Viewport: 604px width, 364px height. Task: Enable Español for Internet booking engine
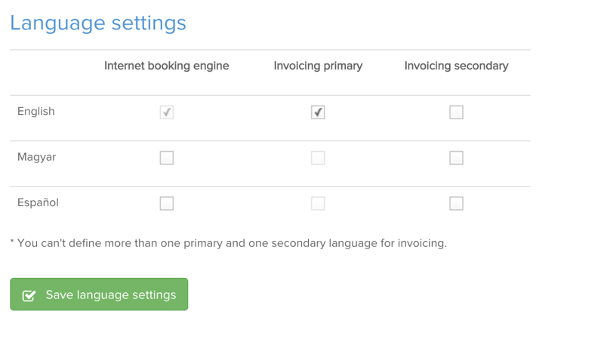click(167, 203)
